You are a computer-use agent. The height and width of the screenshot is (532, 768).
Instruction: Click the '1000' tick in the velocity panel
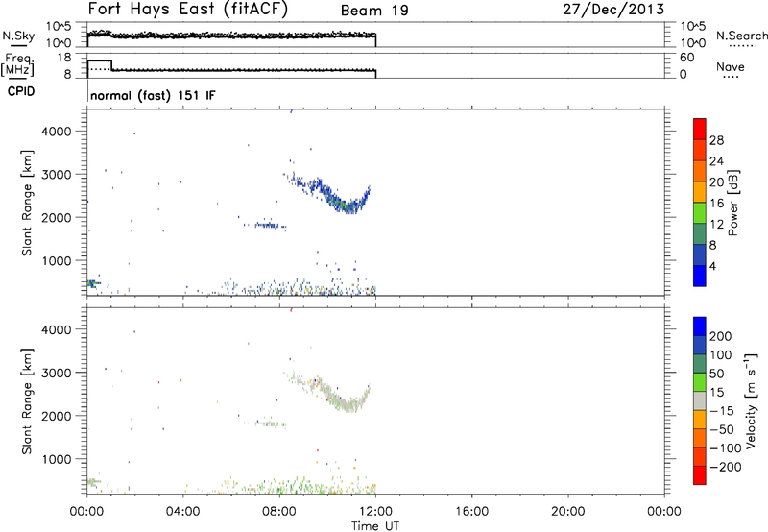57,459
